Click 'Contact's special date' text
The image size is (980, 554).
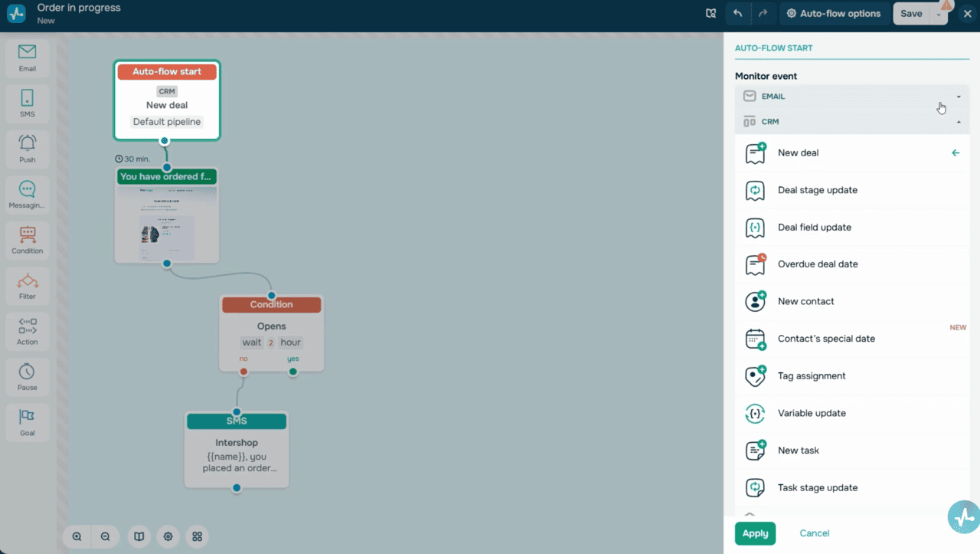pos(826,339)
